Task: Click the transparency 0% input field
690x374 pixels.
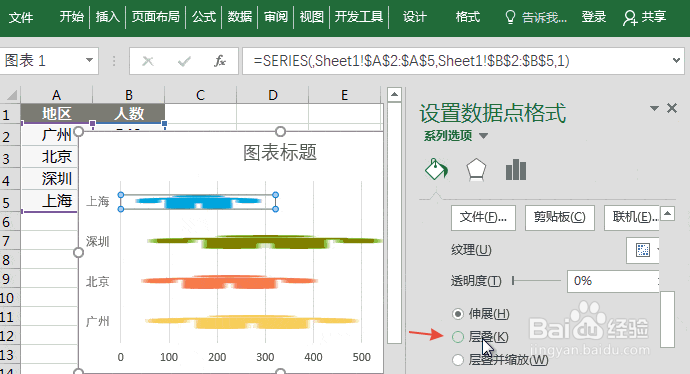Action: 613,281
